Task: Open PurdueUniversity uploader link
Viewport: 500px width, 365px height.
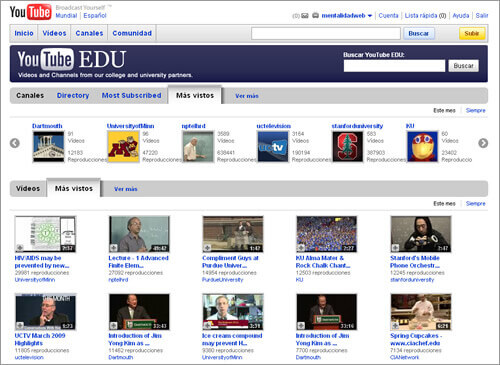Action: coord(222,280)
